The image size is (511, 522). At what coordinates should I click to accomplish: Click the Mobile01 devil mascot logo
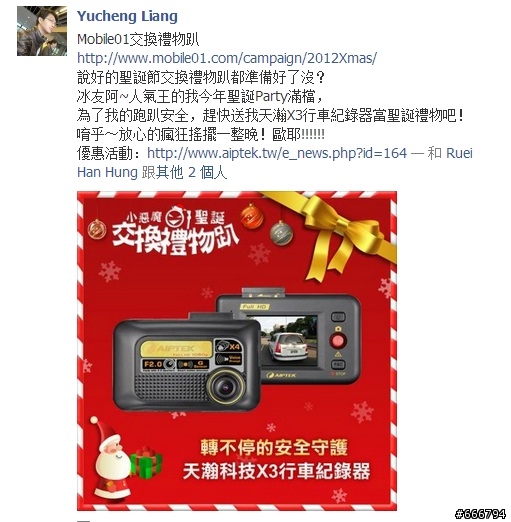[176, 216]
